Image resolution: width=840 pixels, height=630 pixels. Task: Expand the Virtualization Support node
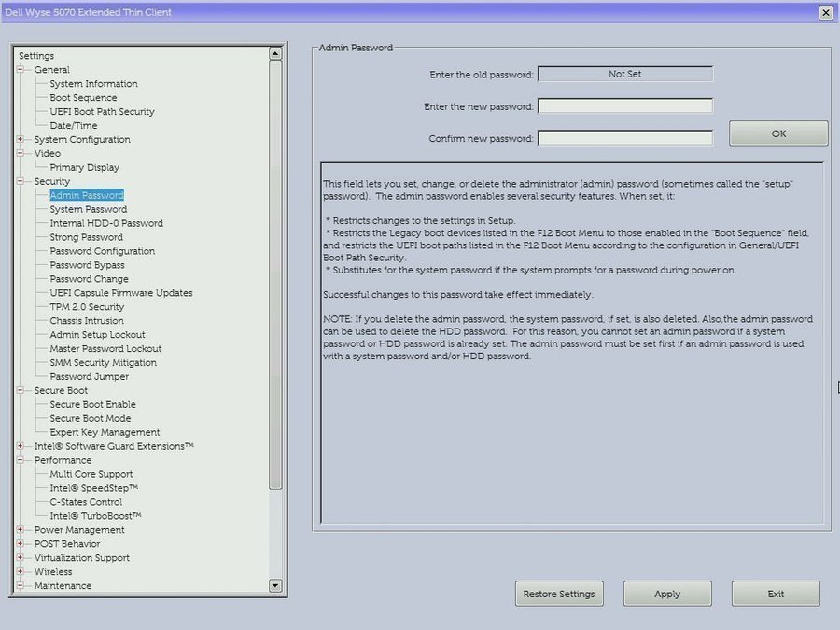coord(21,558)
